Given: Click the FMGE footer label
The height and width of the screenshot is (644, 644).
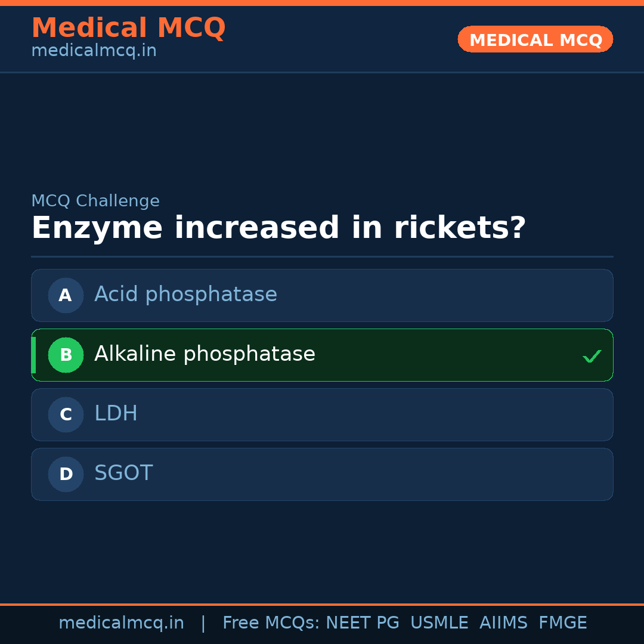Looking at the screenshot, I should [562, 623].
